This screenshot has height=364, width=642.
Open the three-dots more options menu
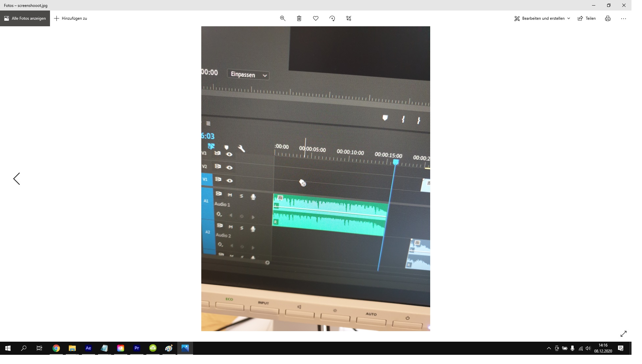coord(623,18)
